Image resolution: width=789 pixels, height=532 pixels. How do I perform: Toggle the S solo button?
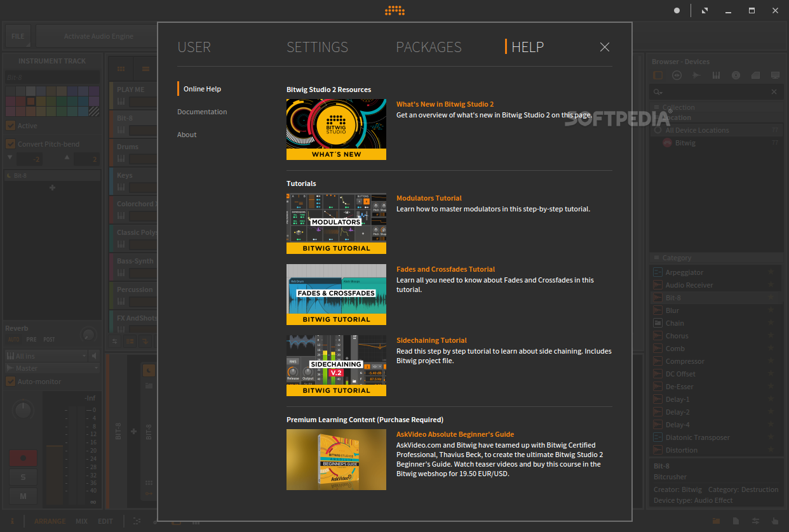(23, 477)
